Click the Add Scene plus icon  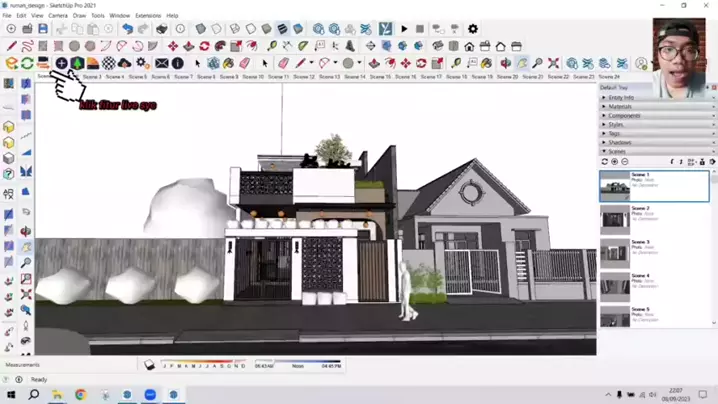tap(615, 162)
